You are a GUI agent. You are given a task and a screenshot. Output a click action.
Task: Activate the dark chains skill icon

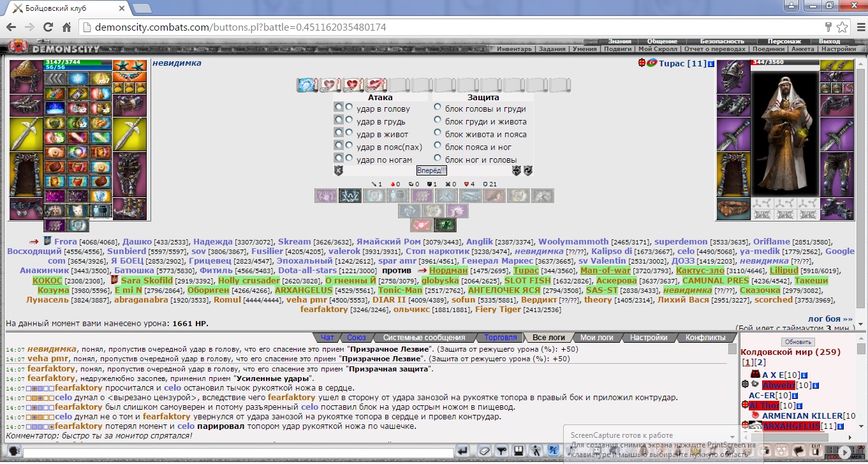[350, 196]
